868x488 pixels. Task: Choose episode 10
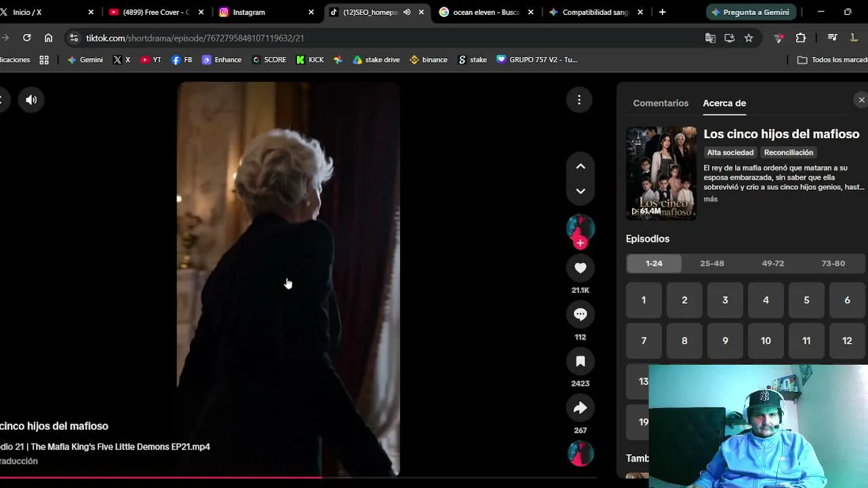766,341
